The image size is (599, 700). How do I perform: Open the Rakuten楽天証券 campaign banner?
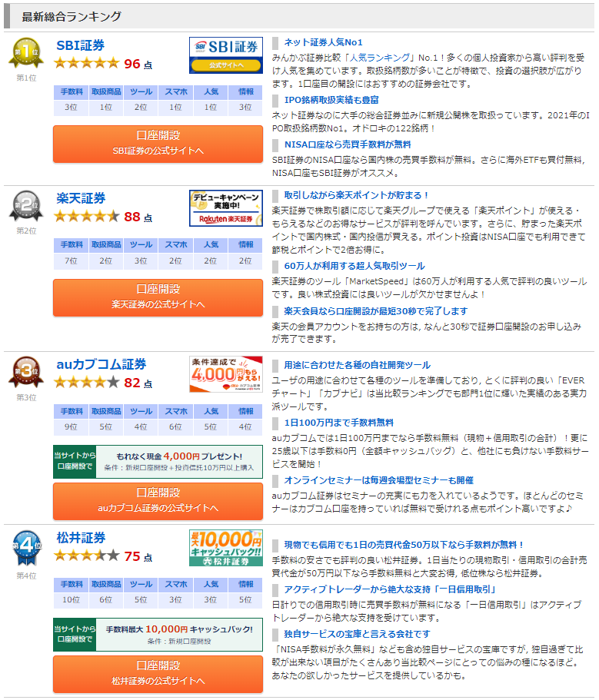pyautogui.click(x=225, y=208)
